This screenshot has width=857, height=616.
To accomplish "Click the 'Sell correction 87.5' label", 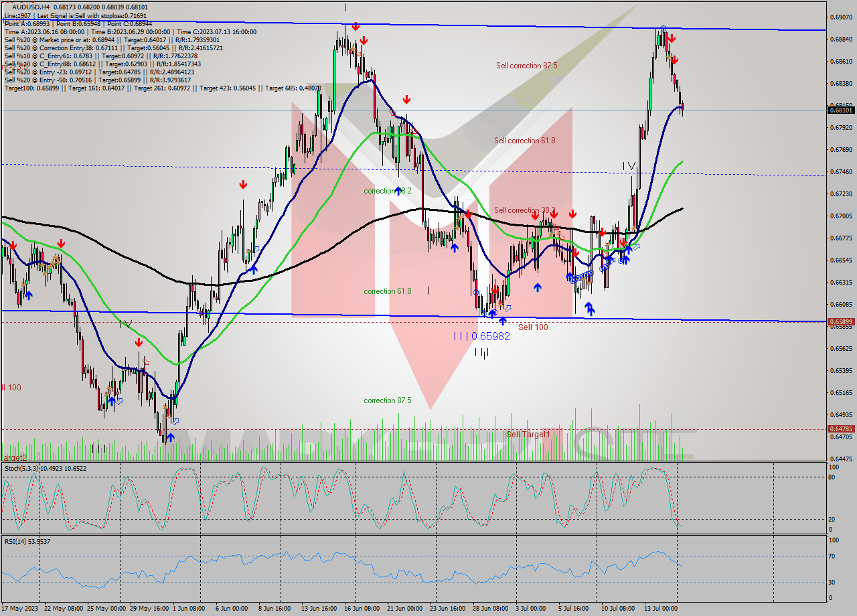I will click(527, 66).
